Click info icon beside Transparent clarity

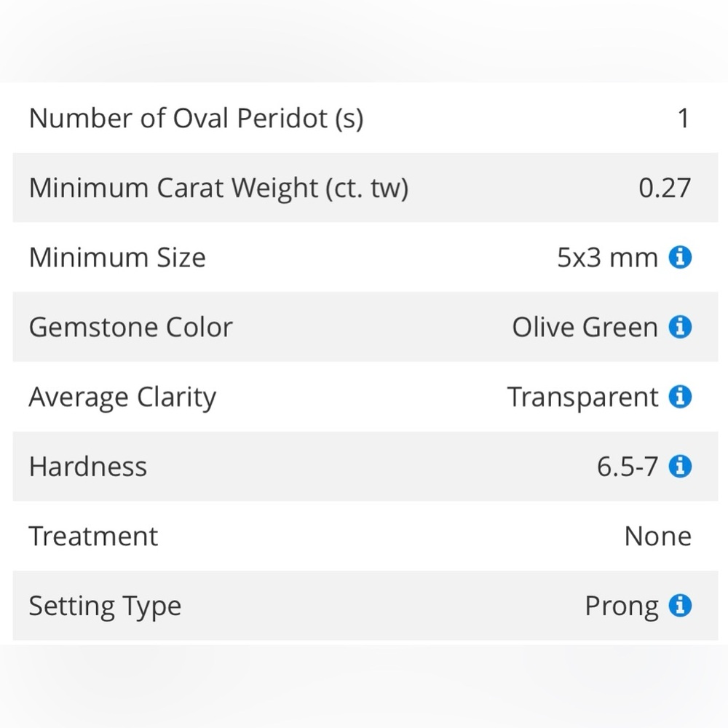[x=680, y=397]
